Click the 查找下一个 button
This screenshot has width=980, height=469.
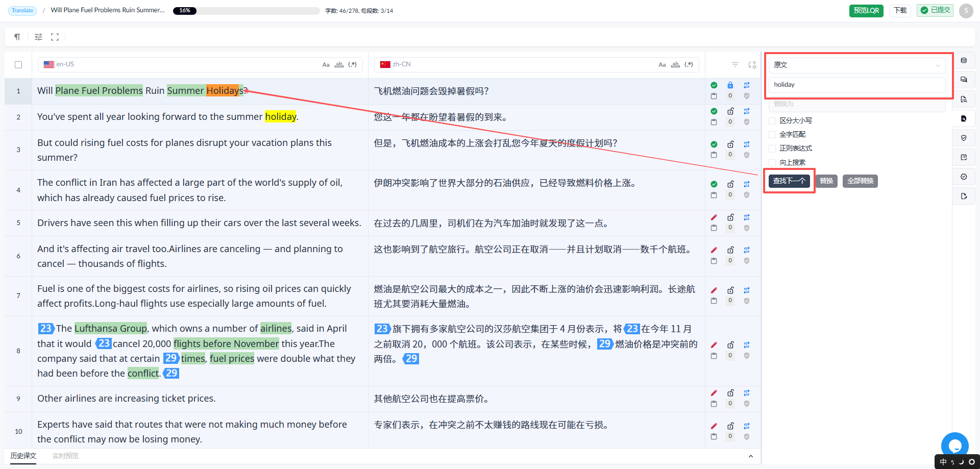point(789,181)
